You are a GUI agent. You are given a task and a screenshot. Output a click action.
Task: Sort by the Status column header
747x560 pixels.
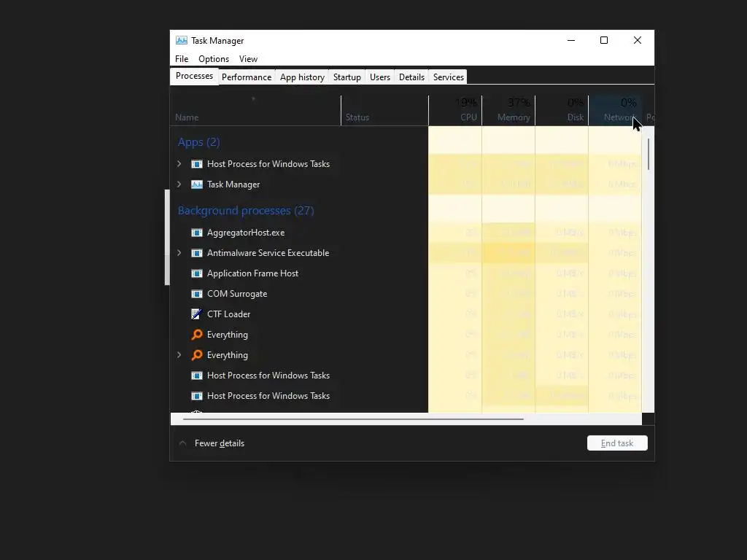coord(384,111)
